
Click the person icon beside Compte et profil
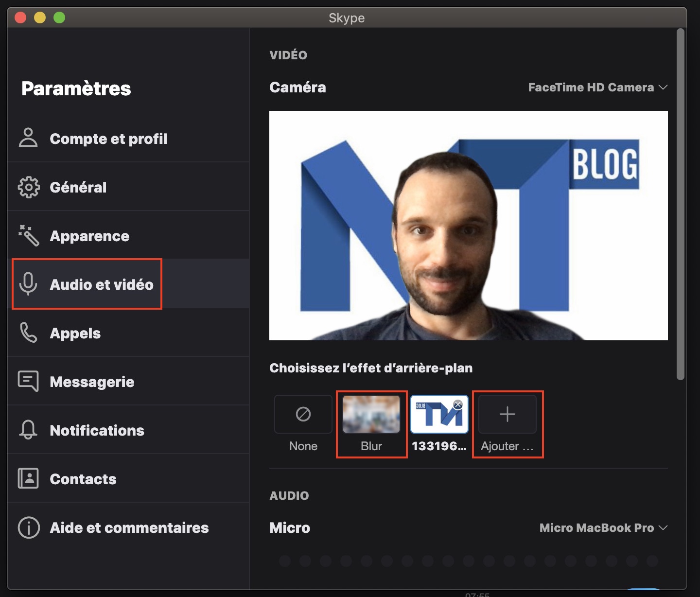tap(28, 138)
